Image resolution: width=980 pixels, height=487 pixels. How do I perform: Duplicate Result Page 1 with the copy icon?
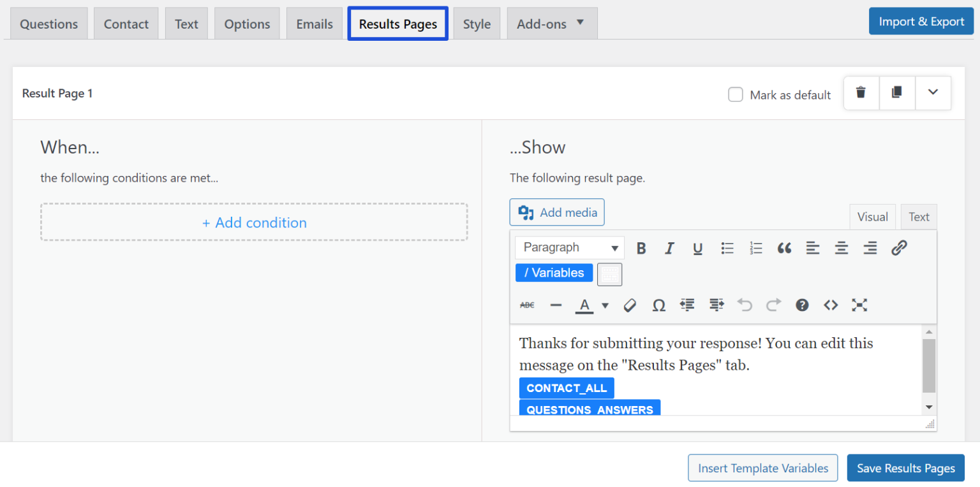click(896, 93)
